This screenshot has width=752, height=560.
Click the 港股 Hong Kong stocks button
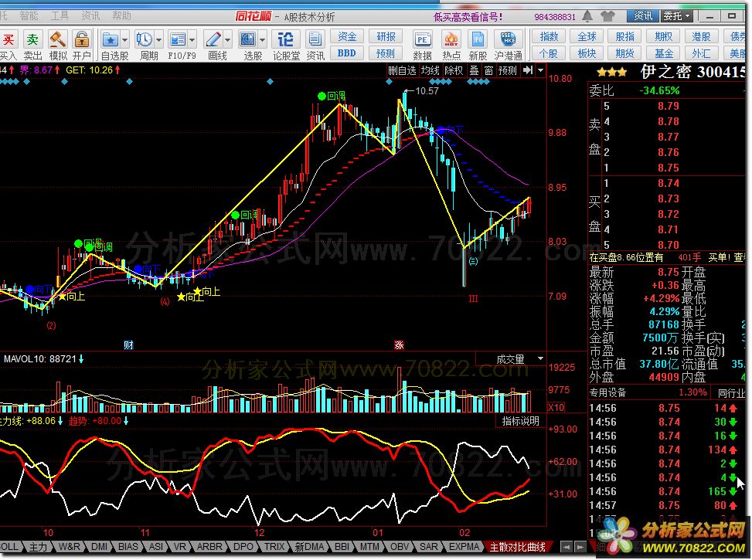click(701, 36)
